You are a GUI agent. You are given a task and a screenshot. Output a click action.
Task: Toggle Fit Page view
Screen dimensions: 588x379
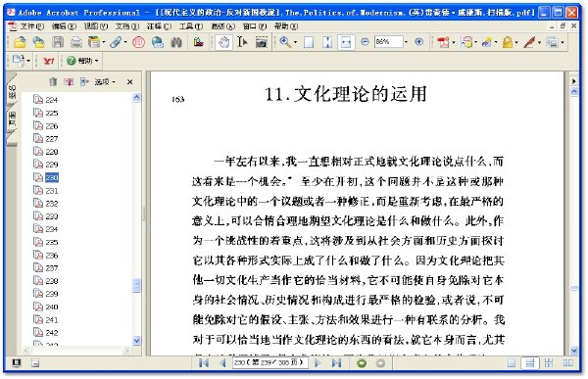pos(327,42)
